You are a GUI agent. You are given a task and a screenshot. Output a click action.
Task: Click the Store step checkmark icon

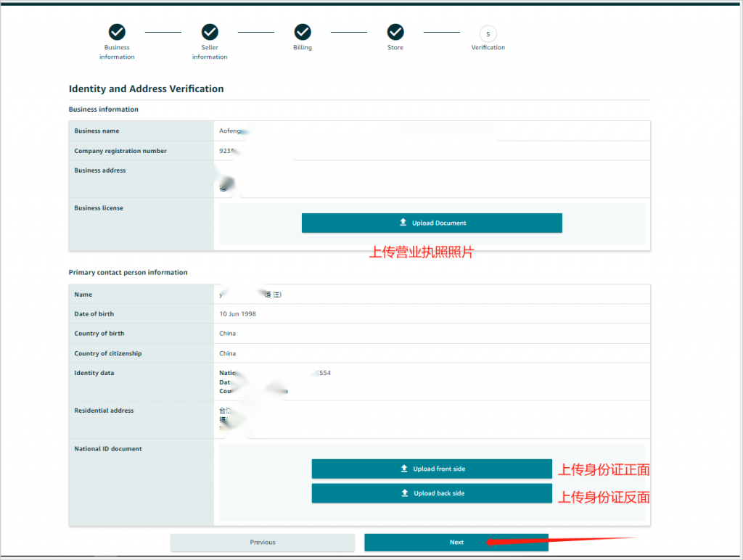pos(395,32)
